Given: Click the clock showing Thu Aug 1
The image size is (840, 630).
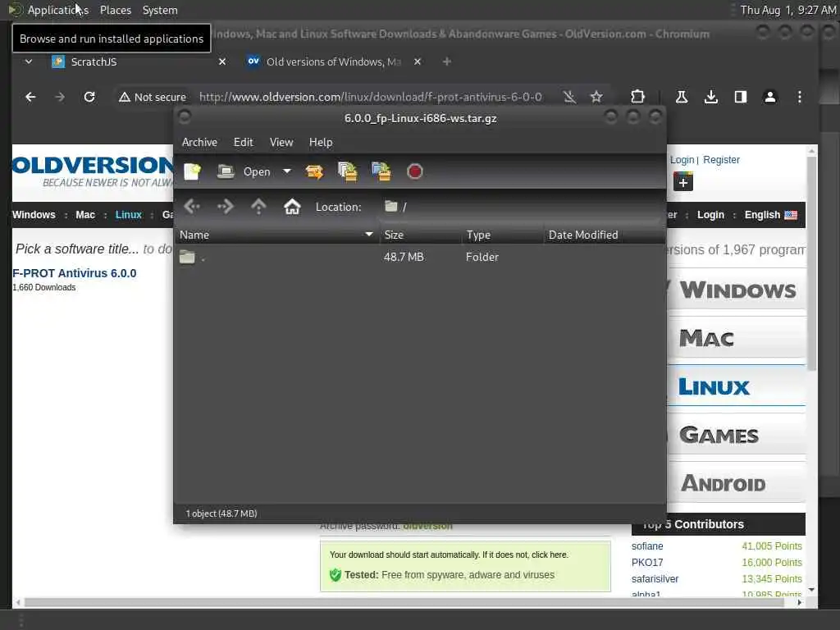Looking at the screenshot, I should 787,10.
